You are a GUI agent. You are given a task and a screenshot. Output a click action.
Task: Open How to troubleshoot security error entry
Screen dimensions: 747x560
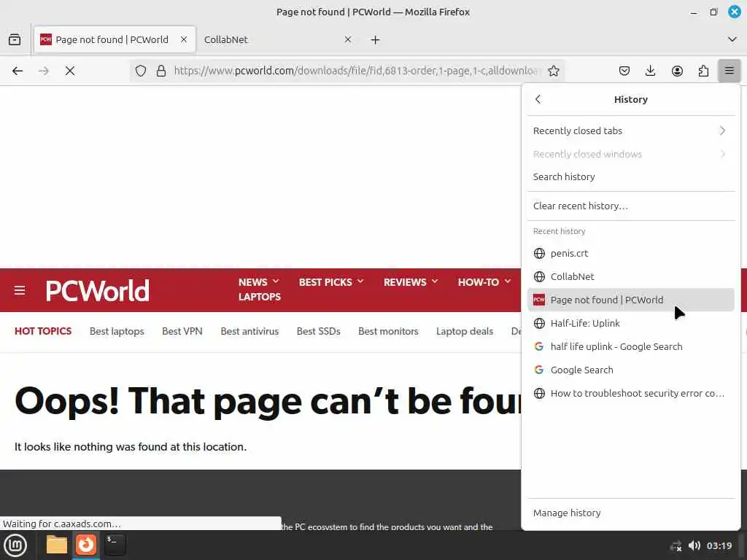(x=631, y=393)
